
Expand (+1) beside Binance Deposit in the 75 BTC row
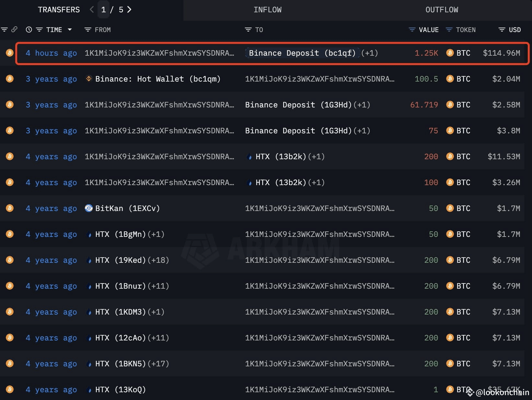click(362, 131)
